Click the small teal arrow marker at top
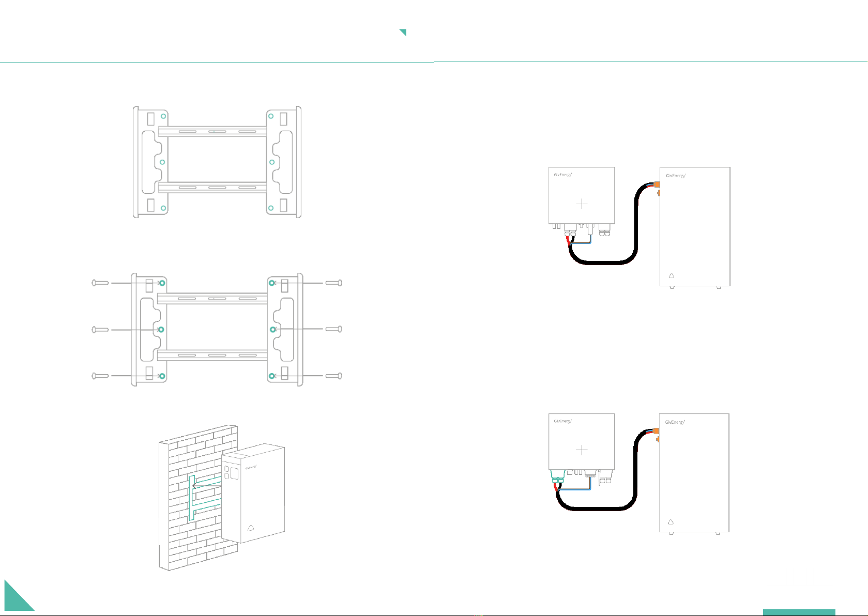 pyautogui.click(x=403, y=33)
